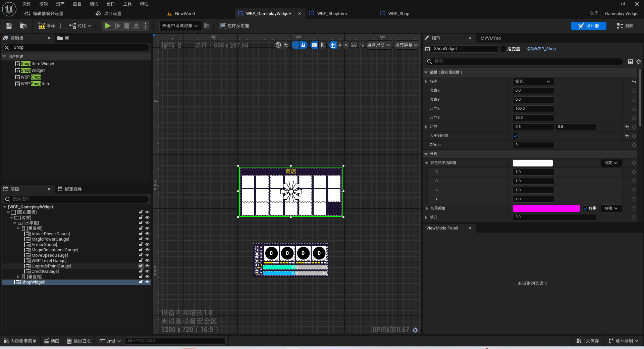This screenshot has height=349, width=644.
Task: Switch to the 库 library tab
Action: [63, 38]
